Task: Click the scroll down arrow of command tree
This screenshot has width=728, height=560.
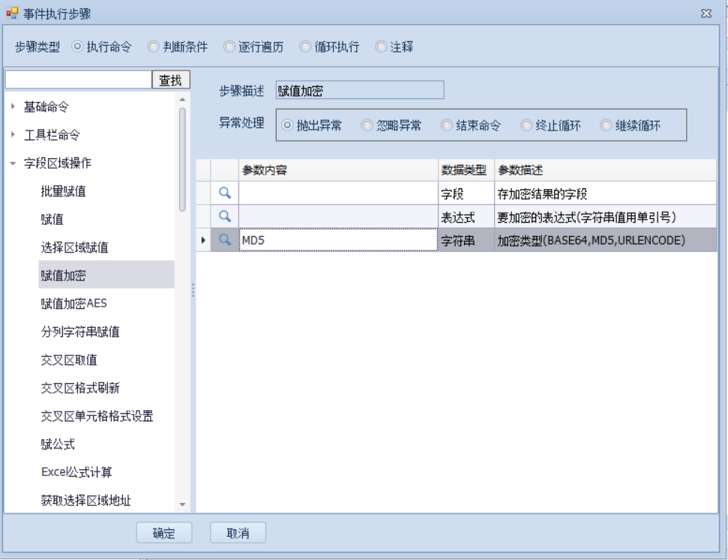Action: coord(181,505)
